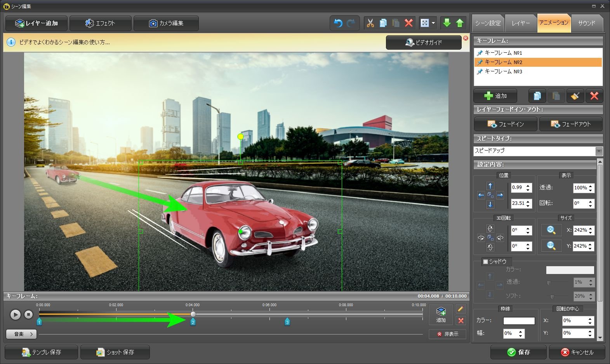Adjust the size X 242% stepper

point(591,230)
